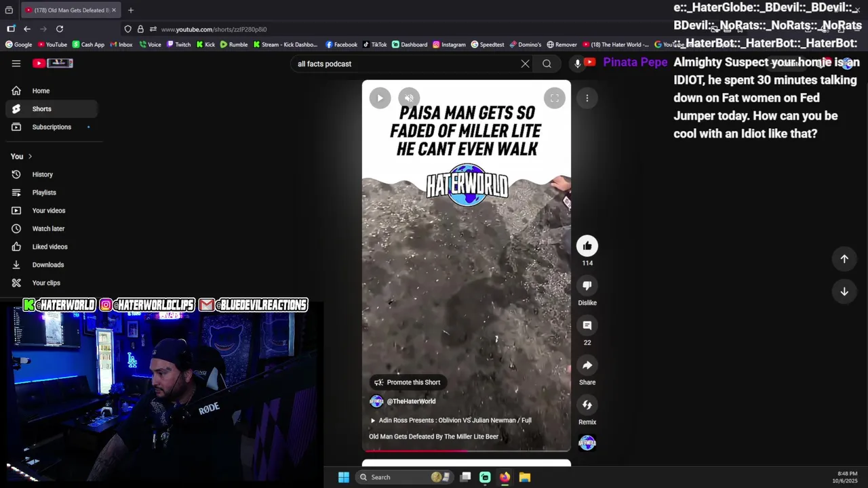Go back in the browser
Viewport: 868px width, 488px height.
click(27, 29)
